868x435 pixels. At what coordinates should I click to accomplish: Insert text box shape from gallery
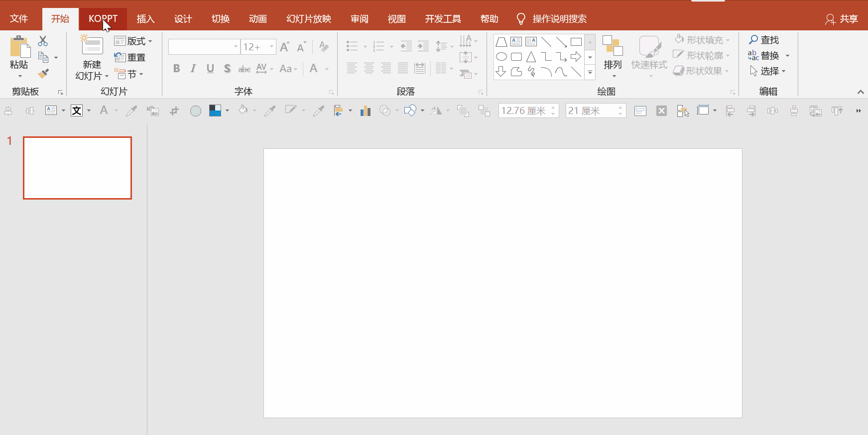[516, 42]
